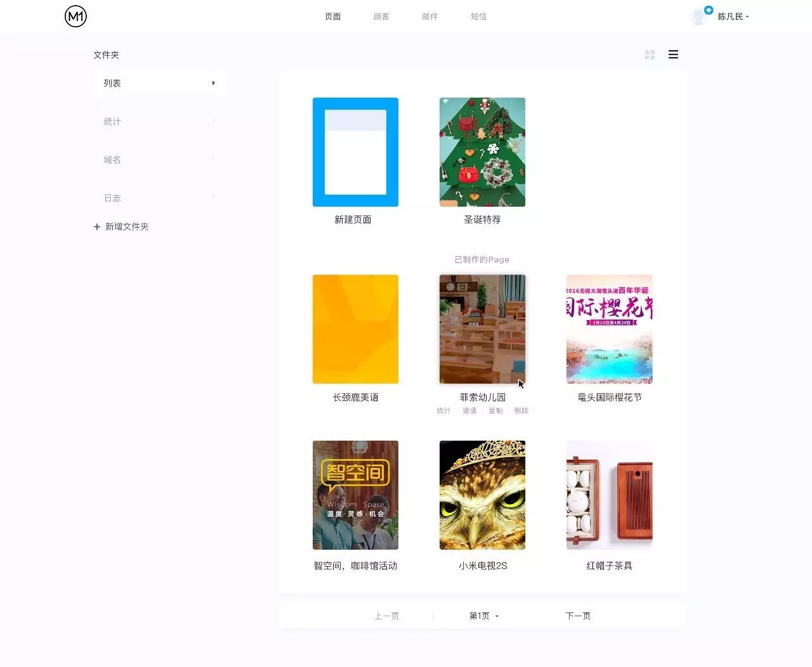This screenshot has height=667, width=812.
Task: Click the user avatar with notification badge
Action: (701, 16)
